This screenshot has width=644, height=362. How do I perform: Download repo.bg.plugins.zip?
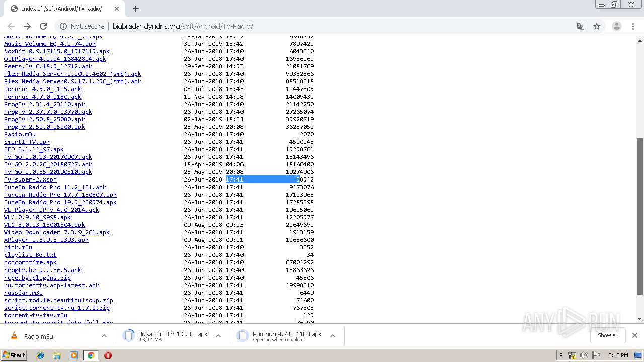[37, 278]
